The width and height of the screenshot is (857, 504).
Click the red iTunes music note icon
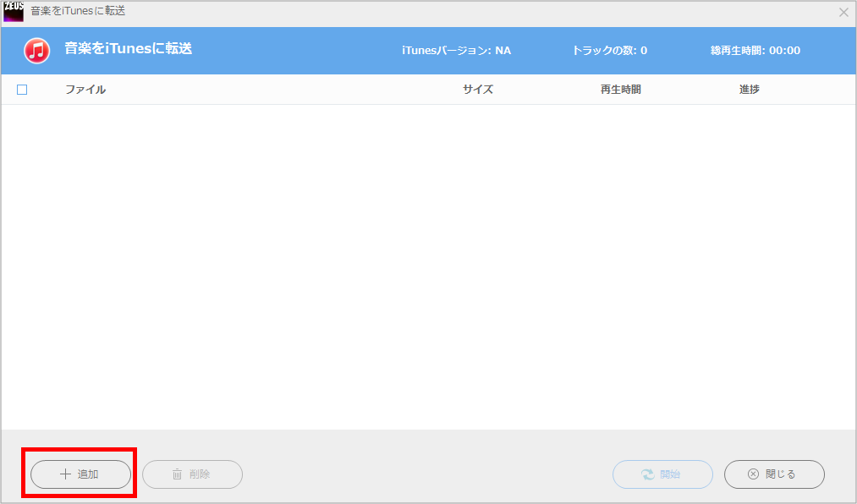37,51
